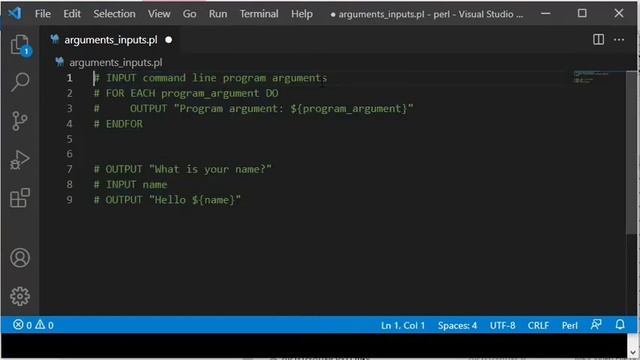Open the Selection menu
Screen dimensions: 640x360
114,14
